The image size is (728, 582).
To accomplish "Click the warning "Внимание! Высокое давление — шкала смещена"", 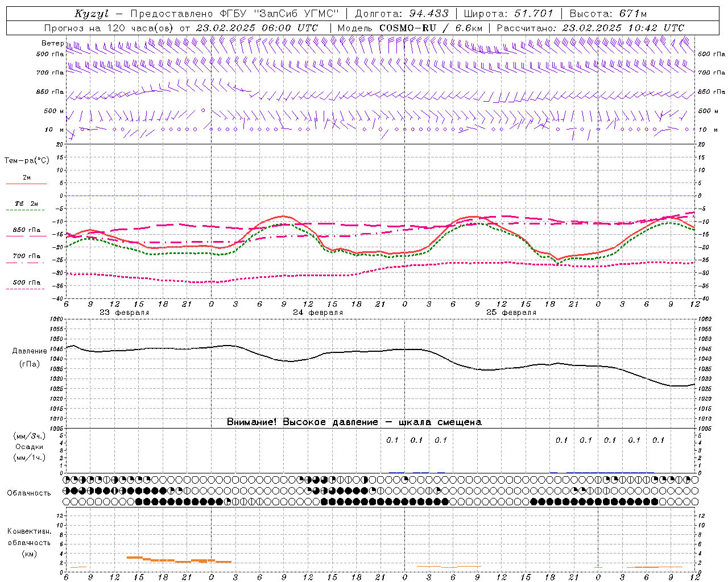I will [x=354, y=422].
